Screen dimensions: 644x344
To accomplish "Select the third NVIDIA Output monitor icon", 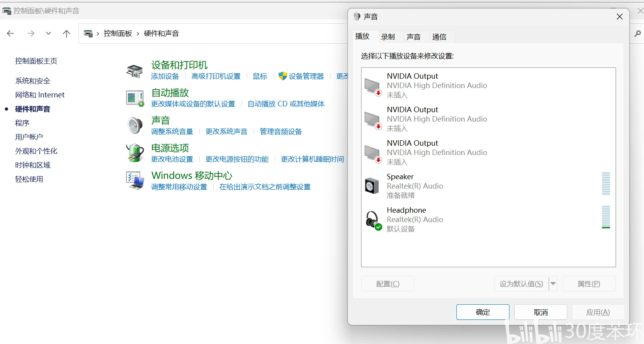I will pyautogui.click(x=373, y=154).
